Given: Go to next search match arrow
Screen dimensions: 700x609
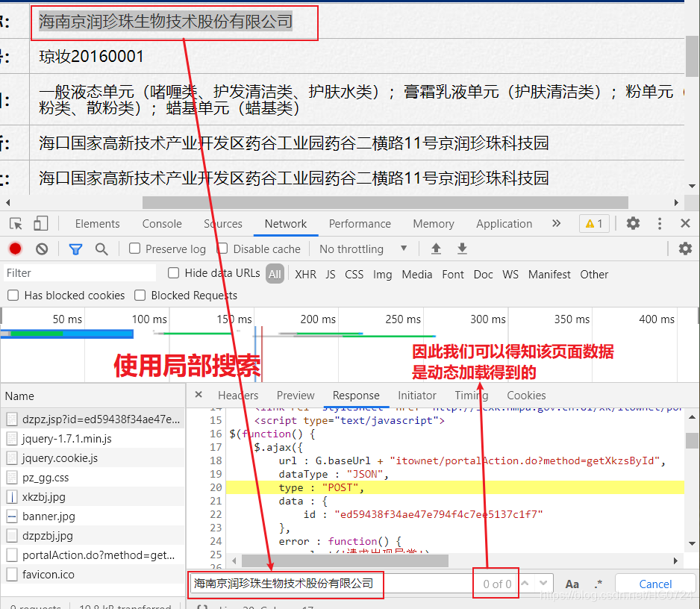Looking at the screenshot, I should click(543, 584).
